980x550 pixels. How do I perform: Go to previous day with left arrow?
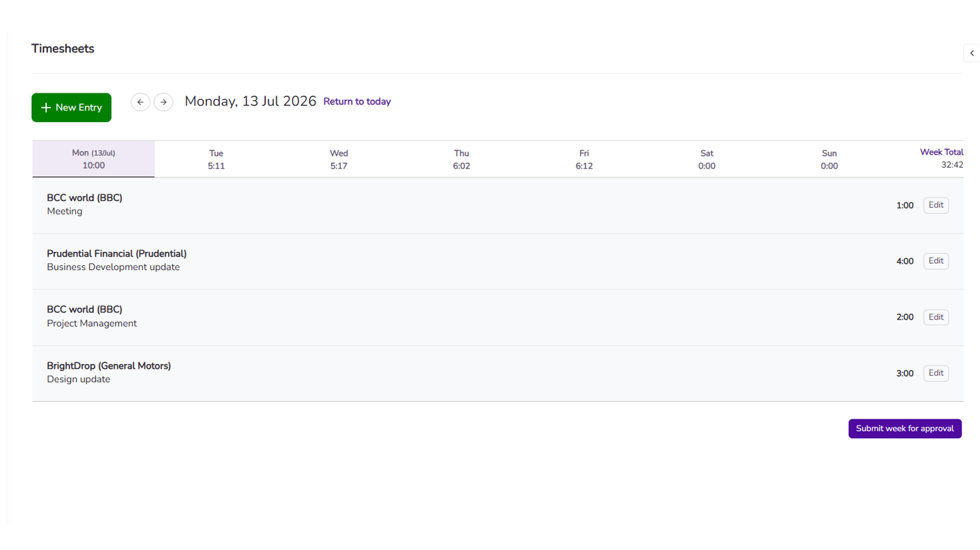[x=140, y=102]
